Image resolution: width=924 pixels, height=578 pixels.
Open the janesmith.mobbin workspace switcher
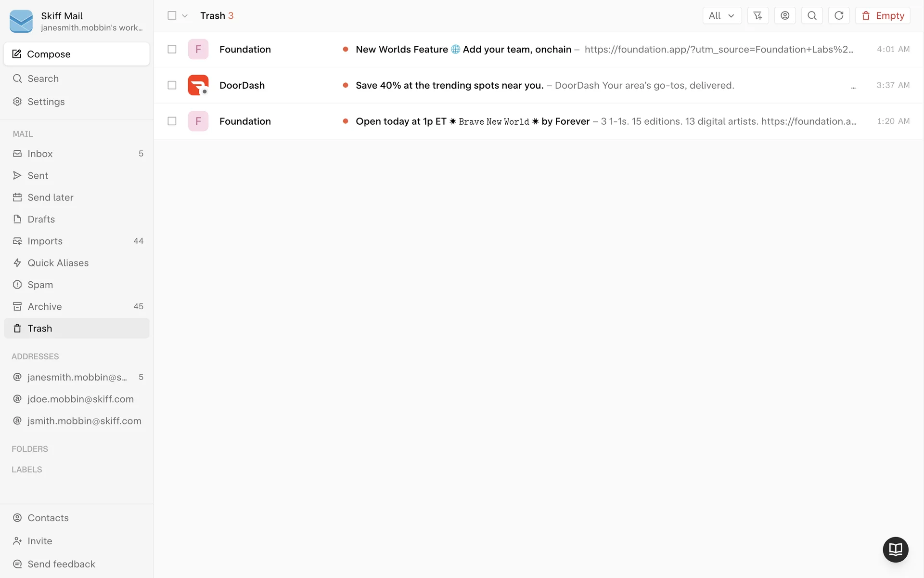pos(91,27)
